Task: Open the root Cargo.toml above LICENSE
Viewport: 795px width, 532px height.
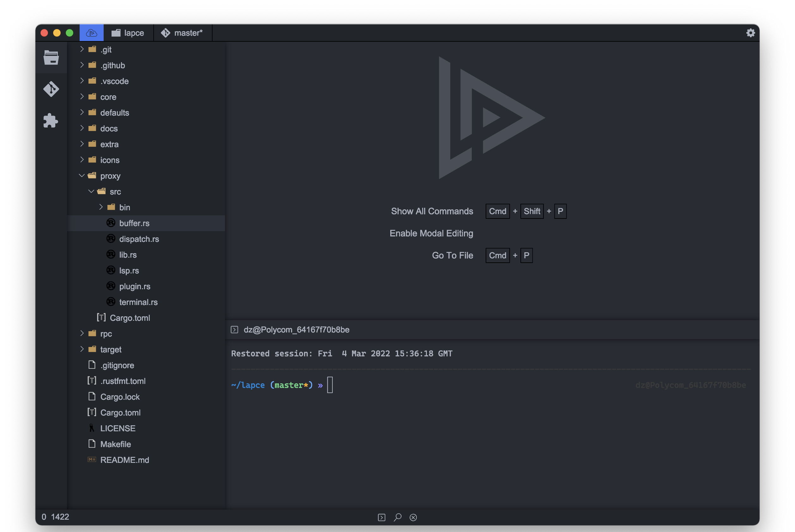Action: click(x=146, y=413)
